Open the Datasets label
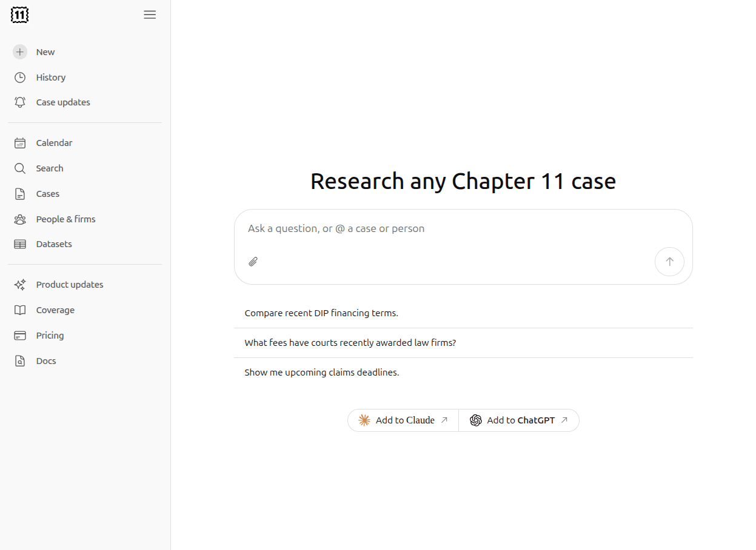 point(54,244)
